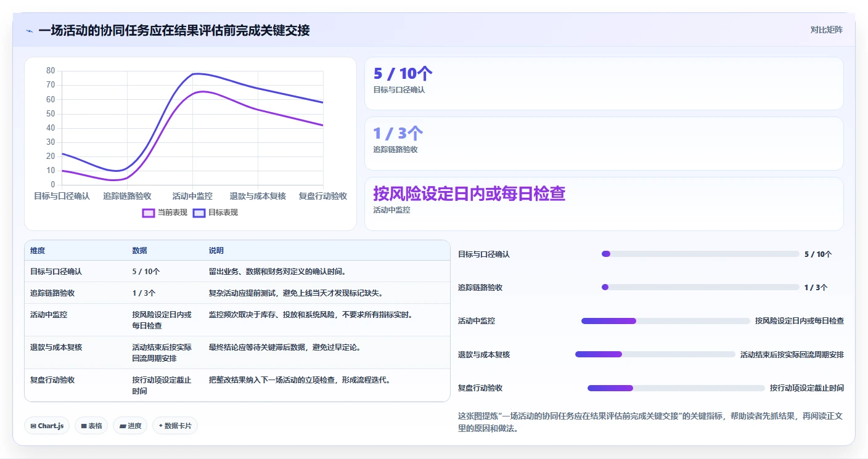The height and width of the screenshot is (459, 868).
Task: Click the 维度 column header
Action: 38,251
